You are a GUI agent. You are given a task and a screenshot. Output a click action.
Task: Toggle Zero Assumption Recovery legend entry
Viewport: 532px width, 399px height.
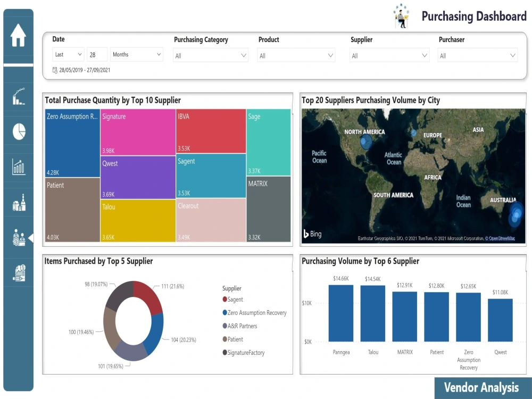point(257,312)
